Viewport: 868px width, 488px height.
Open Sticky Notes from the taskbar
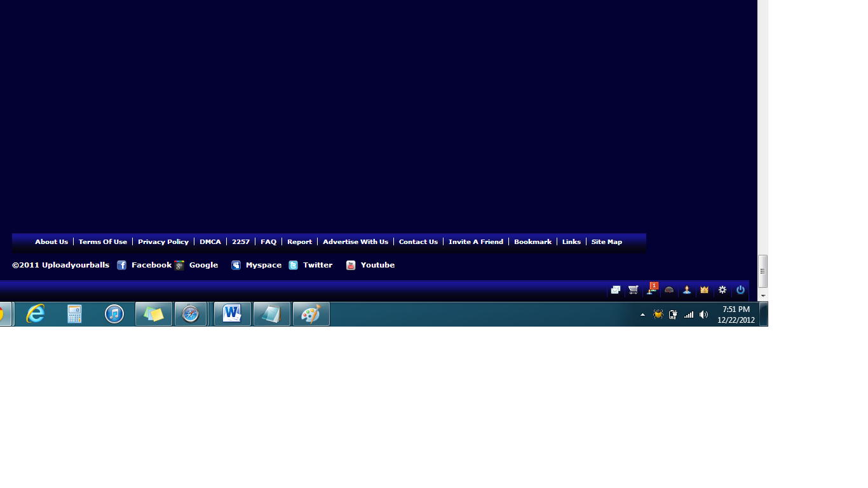pyautogui.click(x=154, y=314)
